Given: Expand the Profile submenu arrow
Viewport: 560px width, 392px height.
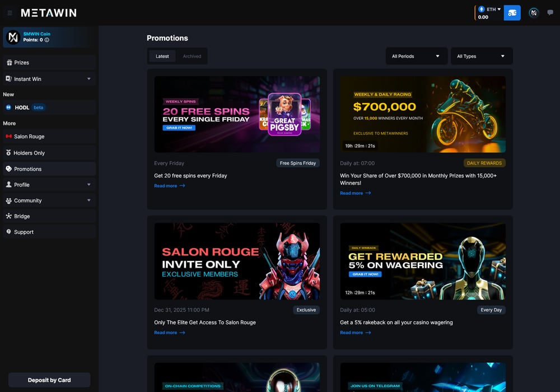Looking at the screenshot, I should point(88,185).
